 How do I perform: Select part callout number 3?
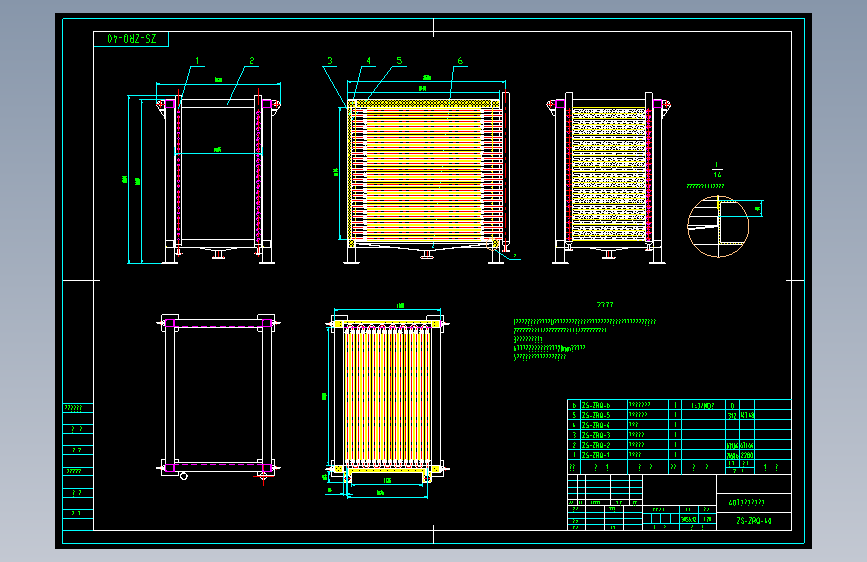click(330, 61)
